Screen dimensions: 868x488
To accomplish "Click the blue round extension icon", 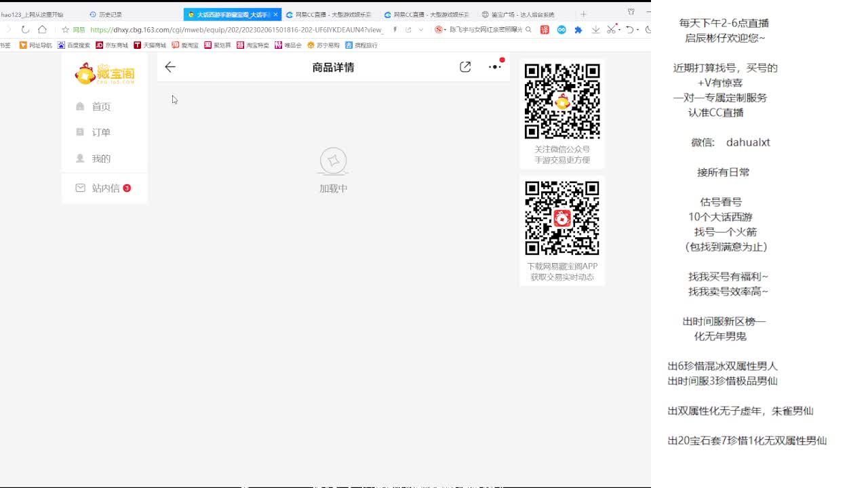I will coord(561,30).
